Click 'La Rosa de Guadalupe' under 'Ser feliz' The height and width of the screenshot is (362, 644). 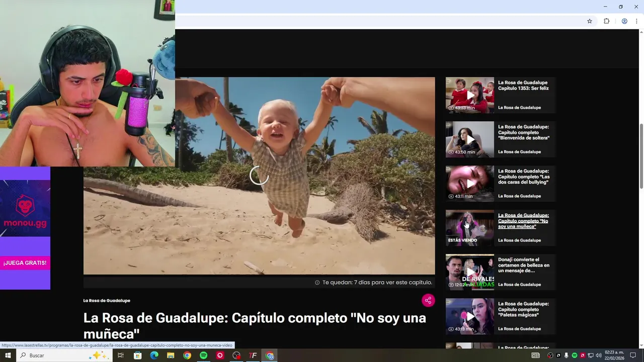(519, 108)
